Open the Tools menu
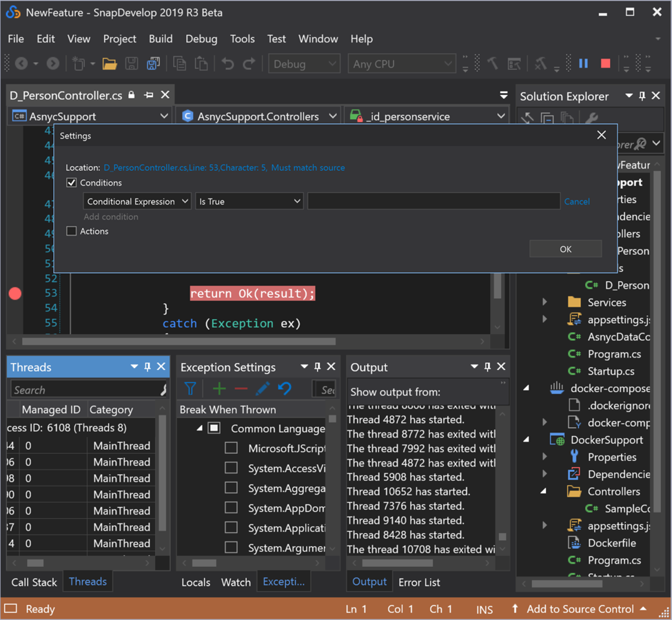Image resolution: width=672 pixels, height=620 pixels. pos(242,39)
